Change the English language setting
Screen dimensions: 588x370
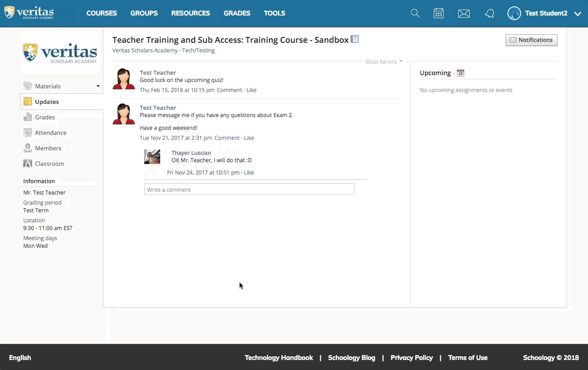[x=20, y=358]
